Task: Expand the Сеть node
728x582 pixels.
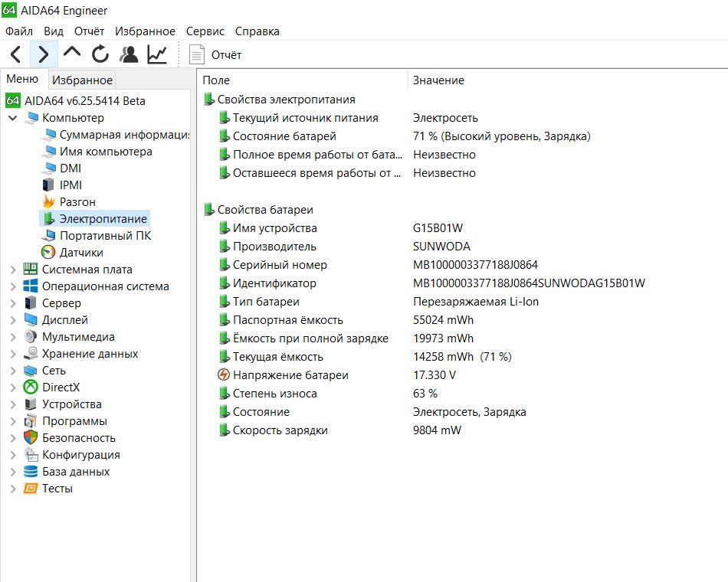Action: (x=13, y=371)
